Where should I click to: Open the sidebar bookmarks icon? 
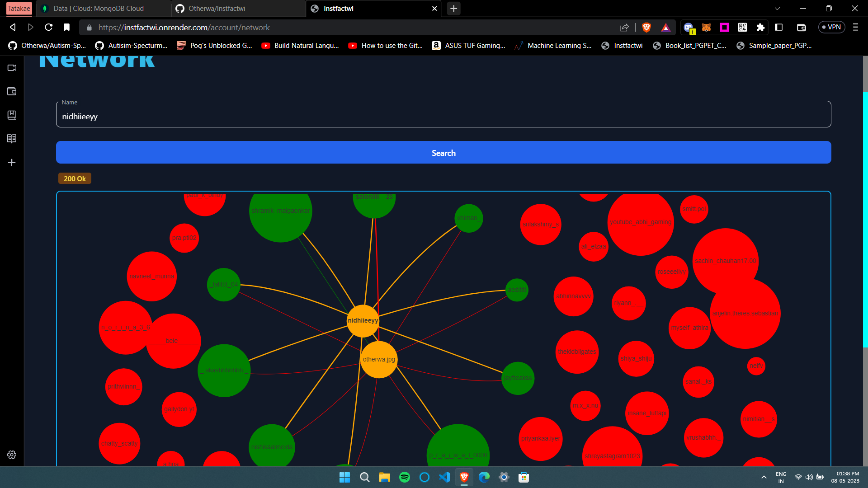(x=12, y=115)
